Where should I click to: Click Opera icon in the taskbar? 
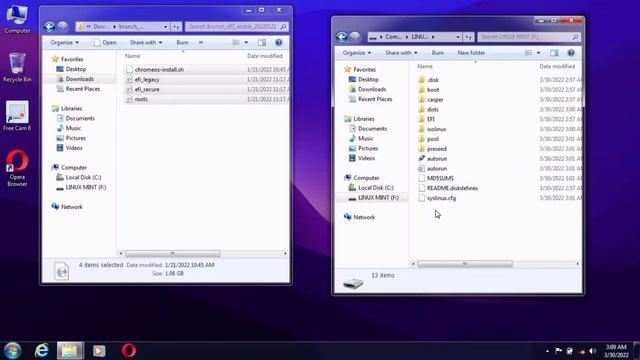(129, 351)
